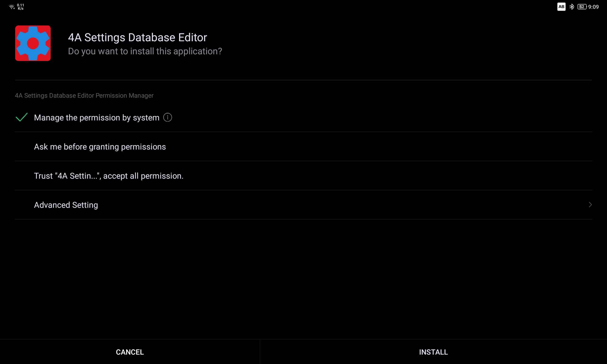Tap the AB keyboard indicator icon

[561, 7]
